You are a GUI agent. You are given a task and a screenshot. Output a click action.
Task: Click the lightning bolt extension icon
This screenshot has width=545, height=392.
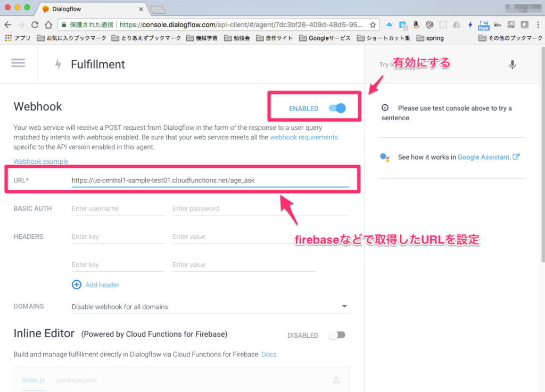[x=470, y=24]
